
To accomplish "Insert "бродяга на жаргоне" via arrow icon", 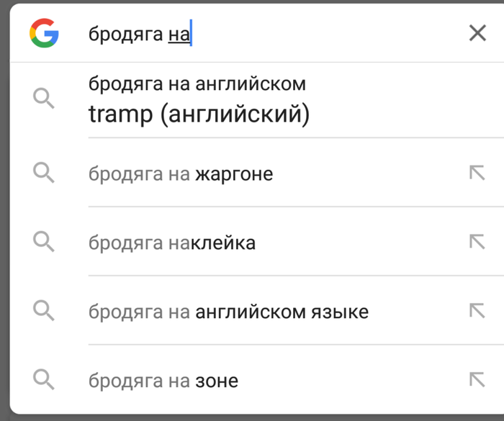I will click(x=477, y=173).
